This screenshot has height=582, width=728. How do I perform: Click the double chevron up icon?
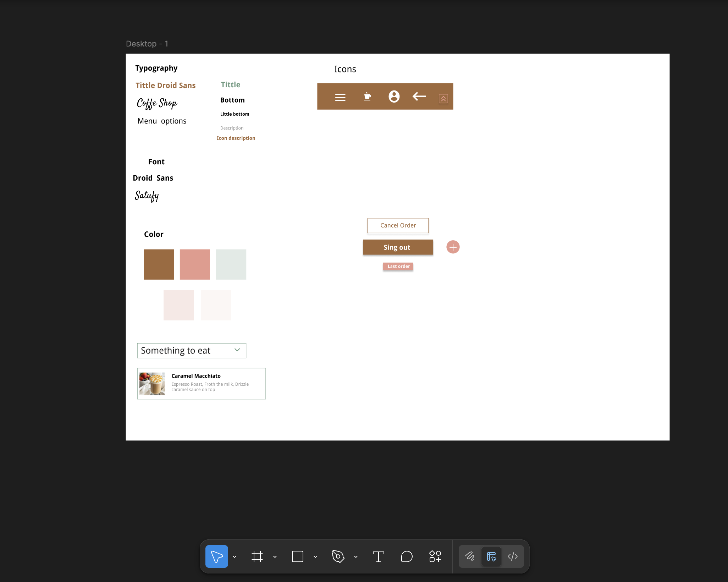pyautogui.click(x=443, y=99)
